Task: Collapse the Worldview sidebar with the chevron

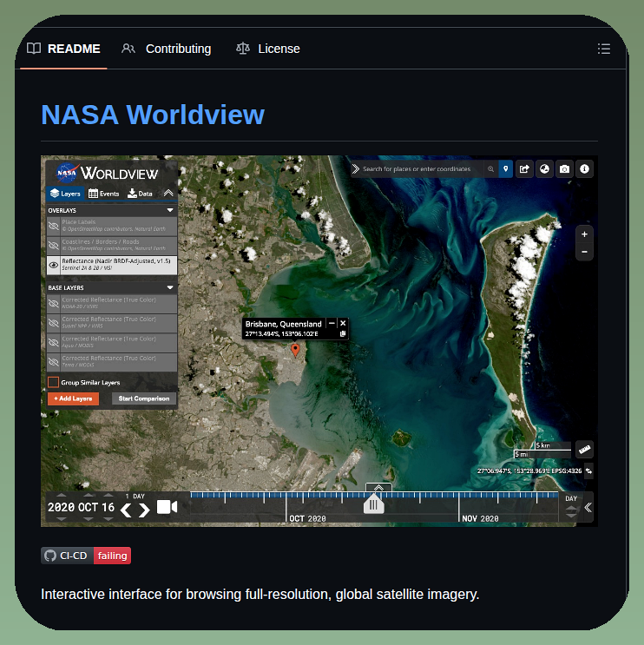Action: (x=168, y=193)
